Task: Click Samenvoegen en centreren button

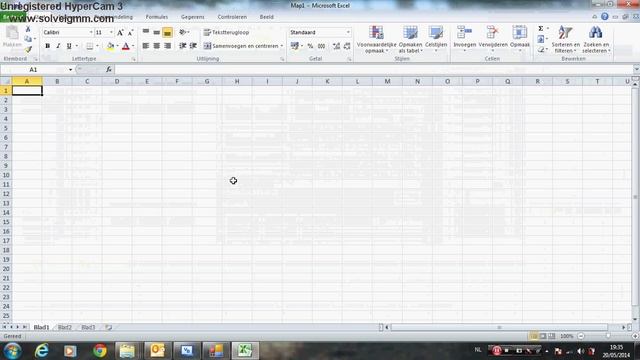Action: [x=241, y=46]
